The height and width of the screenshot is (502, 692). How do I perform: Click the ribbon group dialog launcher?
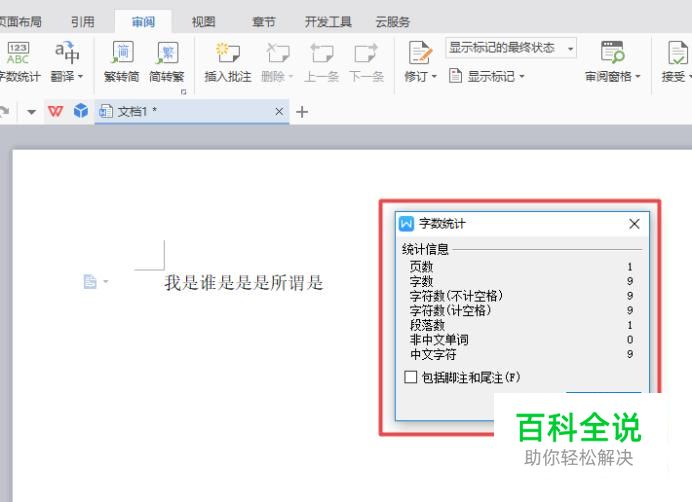tap(184, 92)
